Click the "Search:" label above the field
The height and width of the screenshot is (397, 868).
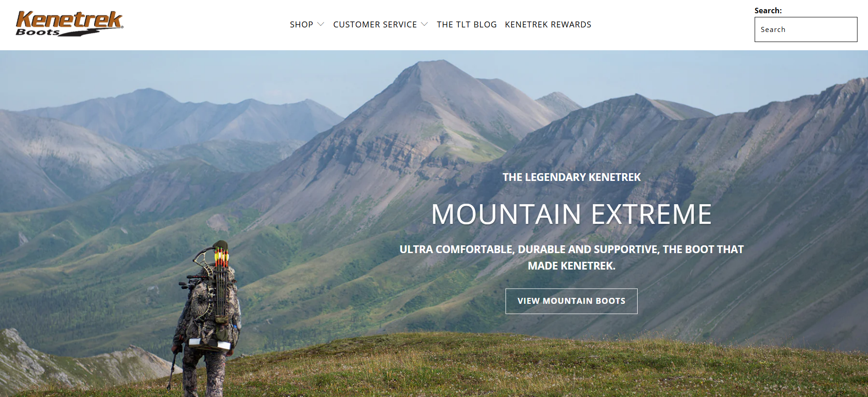pyautogui.click(x=768, y=11)
